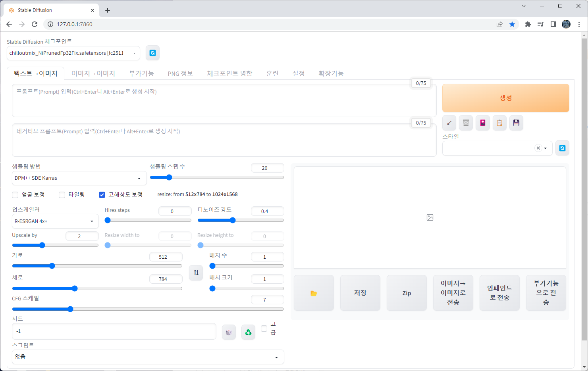
Task: Click 인페인트로 전송 button
Action: pos(499,293)
